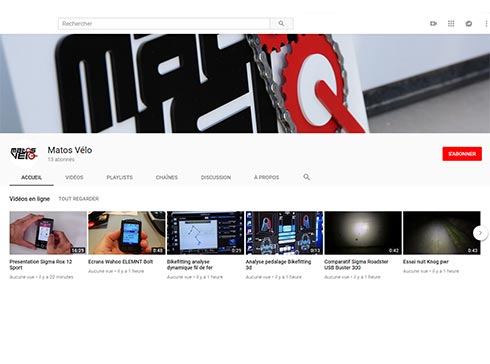490x364 pixels.
Task: Click the Matos Vélo channel avatar
Action: pos(24,154)
